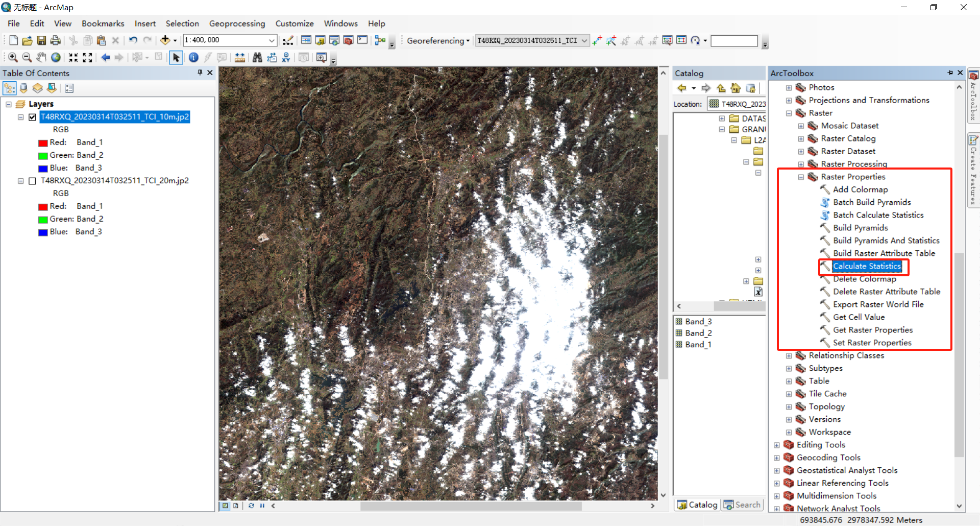Zoom to Full Extent globe
Screen dimensions: 980x526
pyautogui.click(x=56, y=58)
